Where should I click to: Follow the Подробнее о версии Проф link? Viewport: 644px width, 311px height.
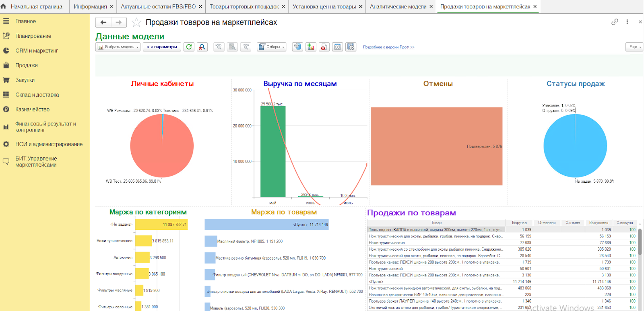388,47
